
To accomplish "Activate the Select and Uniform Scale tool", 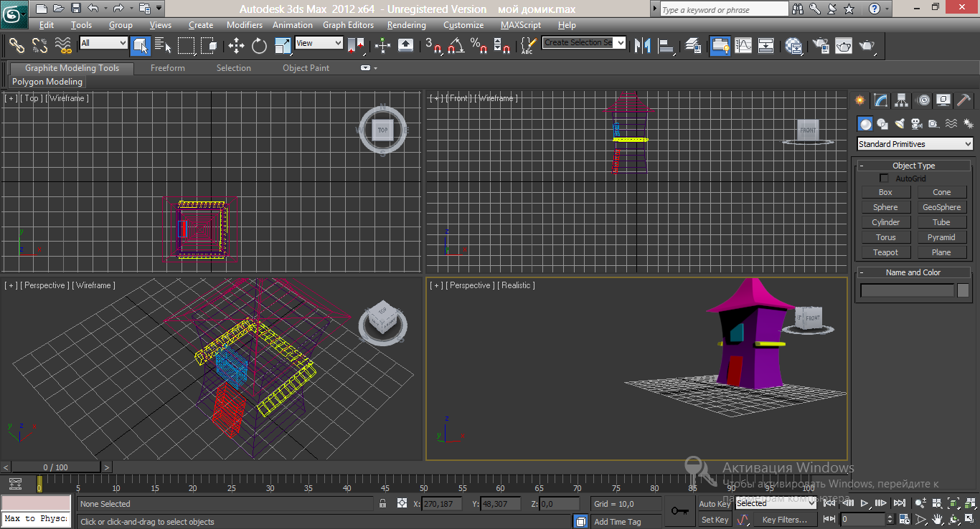I will (283, 46).
